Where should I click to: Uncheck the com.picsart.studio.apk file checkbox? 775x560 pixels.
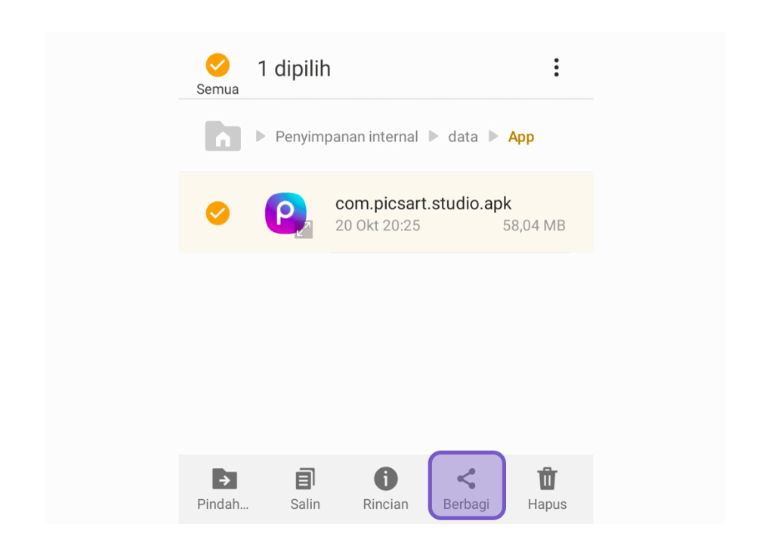[217, 213]
